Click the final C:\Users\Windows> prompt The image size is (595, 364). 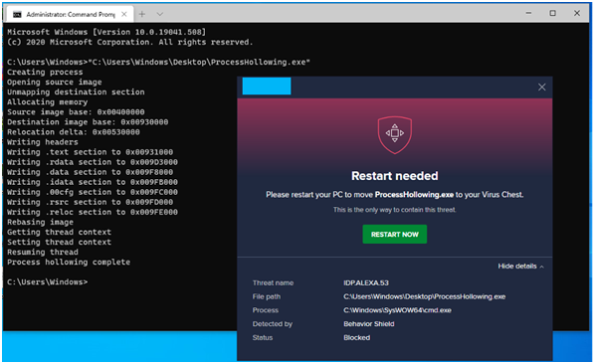point(48,282)
